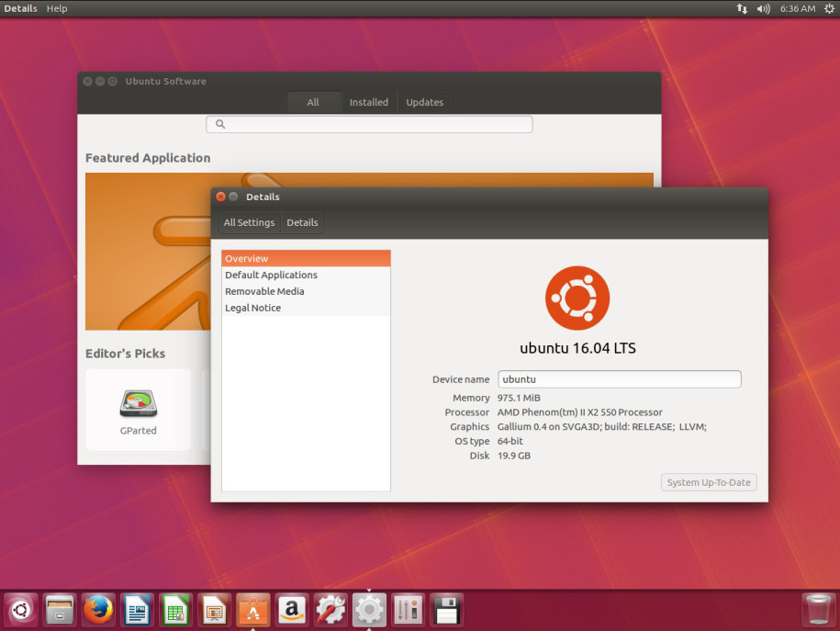Switch to the All tab in Ubuntu Software
Viewport: 840px width, 631px height.
point(313,102)
